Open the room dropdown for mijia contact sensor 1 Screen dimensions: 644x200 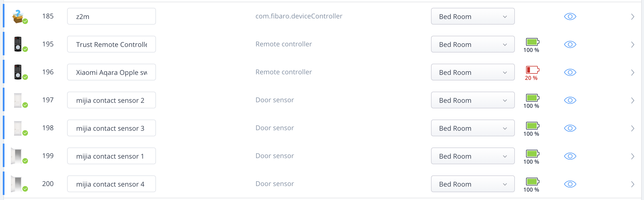tap(473, 156)
